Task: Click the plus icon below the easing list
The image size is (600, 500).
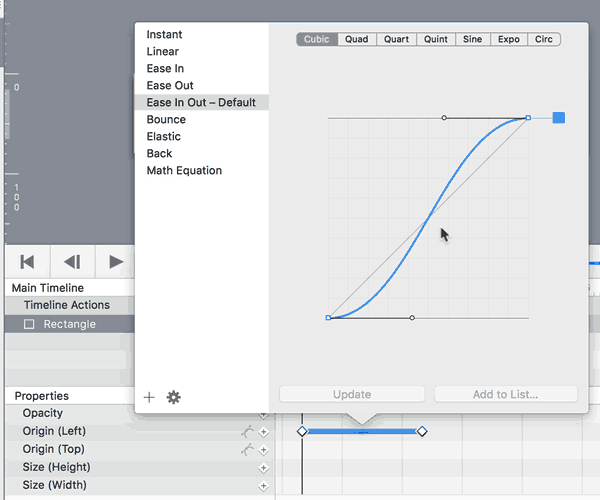Action: [149, 397]
